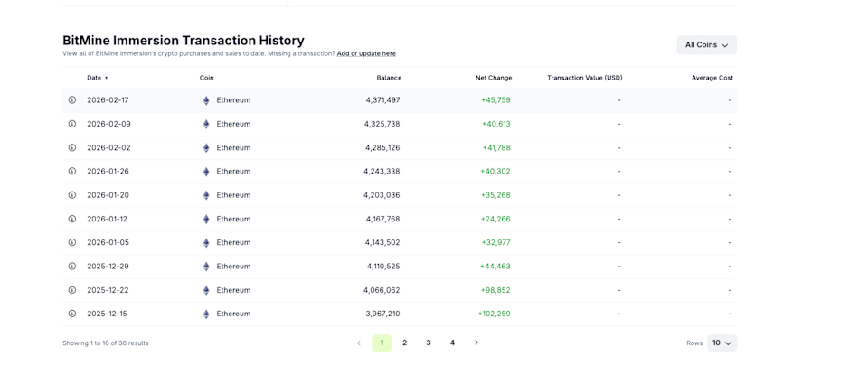This screenshot has width=868, height=366.
Task: Click Ethereum logo in 2025-12-22 row
Action: 206,291
